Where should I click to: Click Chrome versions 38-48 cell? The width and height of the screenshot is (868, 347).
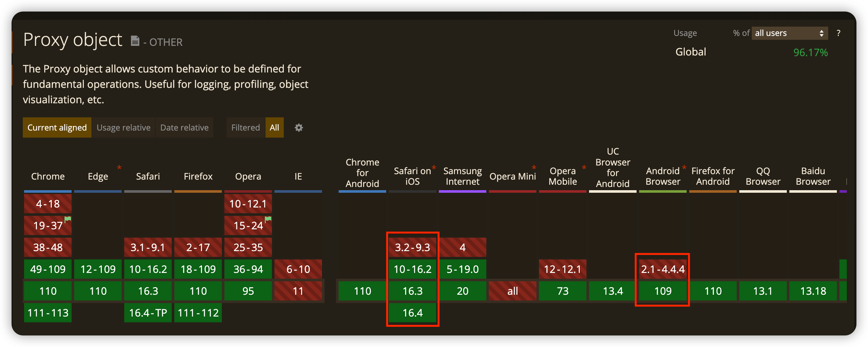pos(48,247)
